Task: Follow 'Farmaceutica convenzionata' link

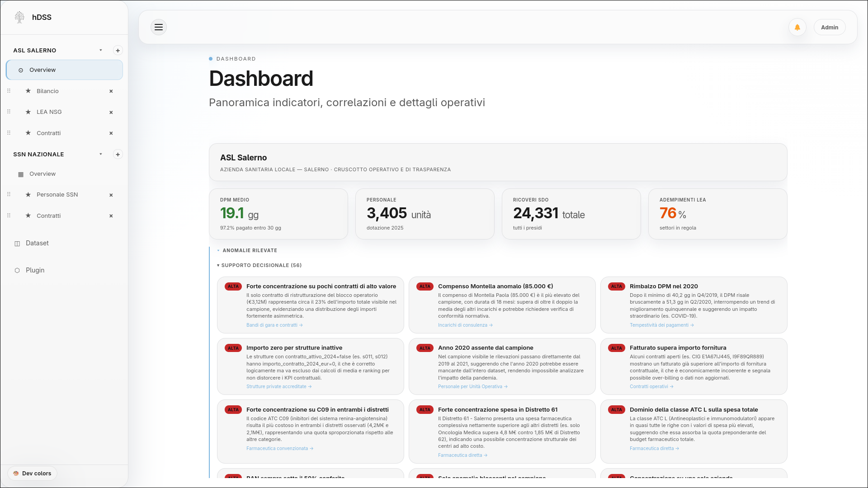Action: point(280,449)
